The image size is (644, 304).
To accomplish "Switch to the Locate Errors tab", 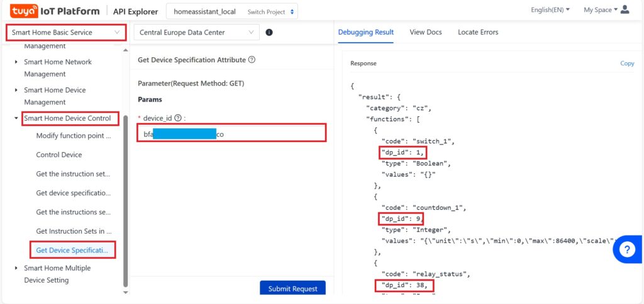I will [x=478, y=32].
